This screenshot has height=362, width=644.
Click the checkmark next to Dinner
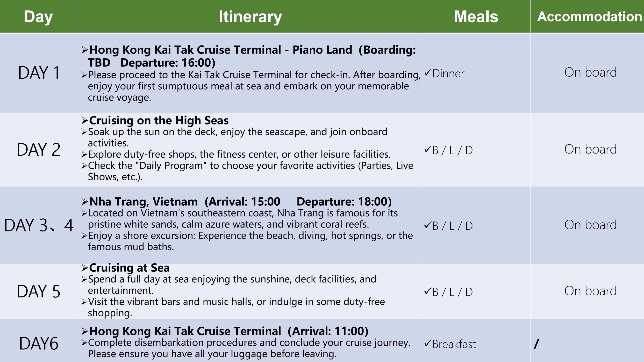coord(428,73)
